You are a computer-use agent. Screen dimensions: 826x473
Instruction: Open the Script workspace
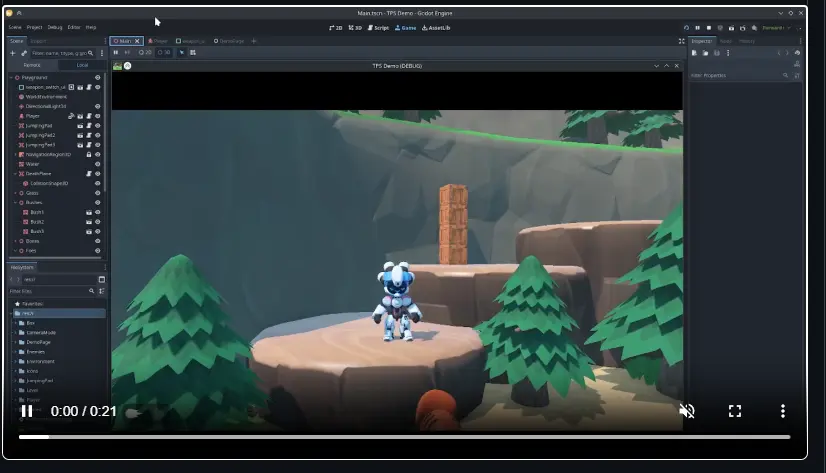380,28
